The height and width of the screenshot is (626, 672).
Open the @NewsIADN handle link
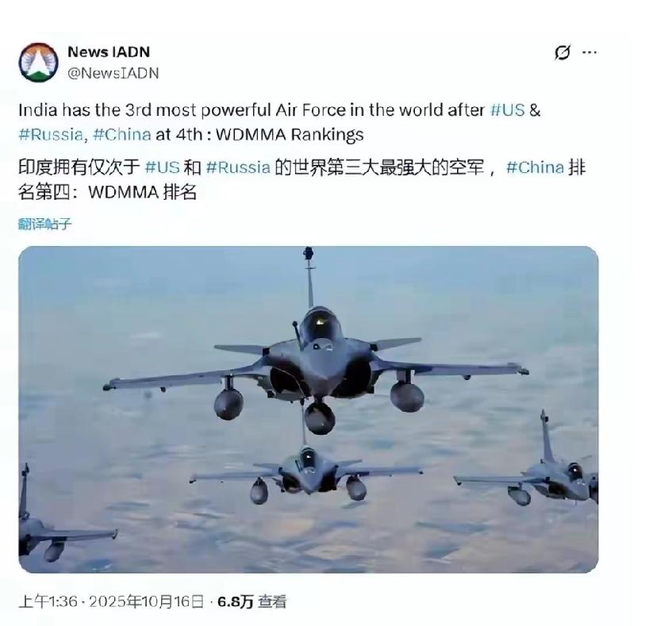pyautogui.click(x=113, y=73)
